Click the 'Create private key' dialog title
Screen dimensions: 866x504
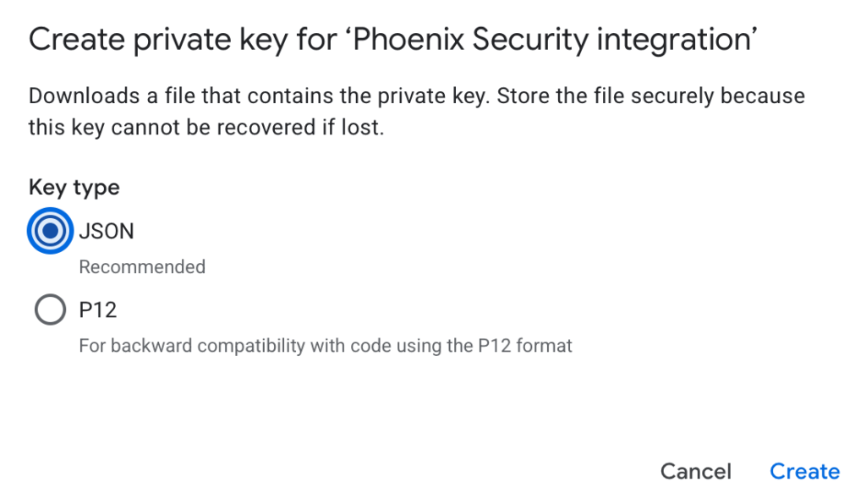pos(392,40)
